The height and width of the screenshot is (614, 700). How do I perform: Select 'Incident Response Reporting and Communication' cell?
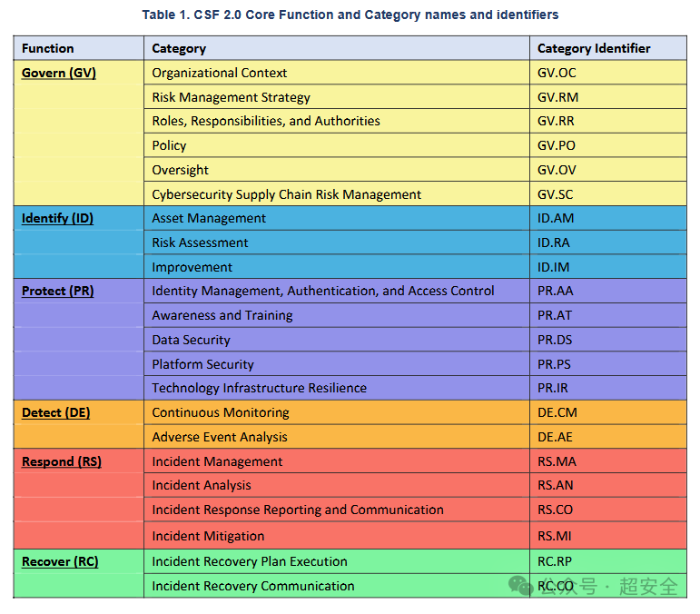tap(337, 510)
